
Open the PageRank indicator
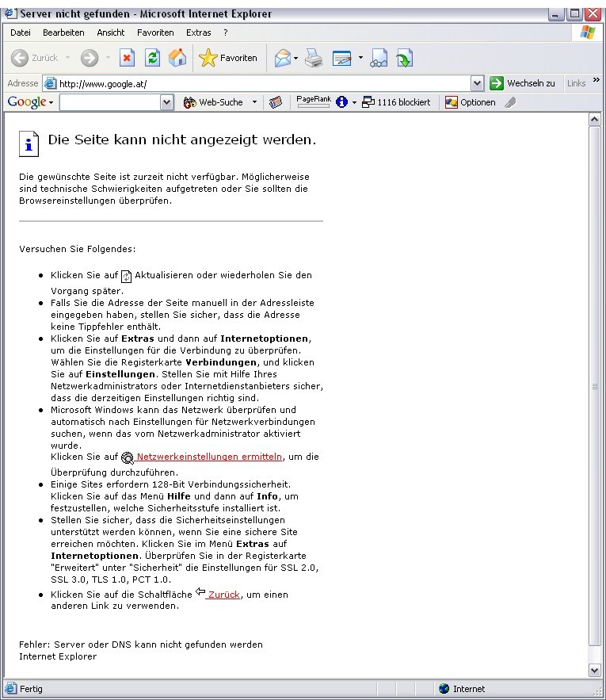313,101
